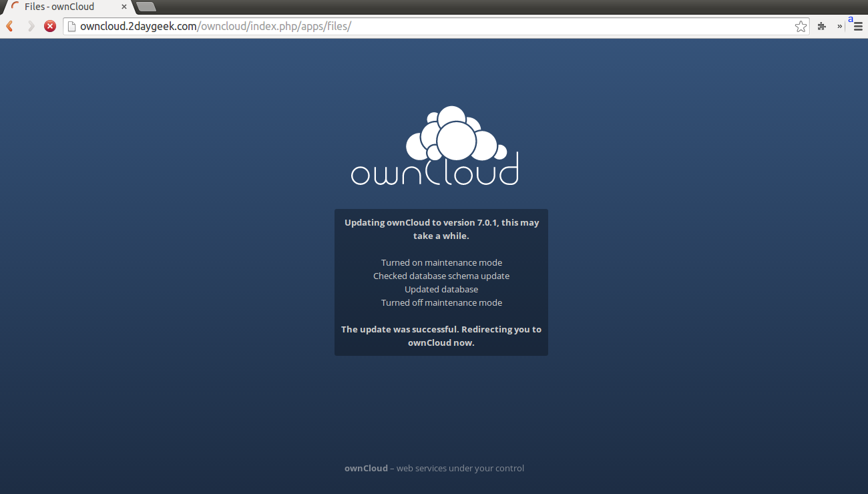
Task: Click the tab loading spinner icon
Action: pyautogui.click(x=15, y=7)
